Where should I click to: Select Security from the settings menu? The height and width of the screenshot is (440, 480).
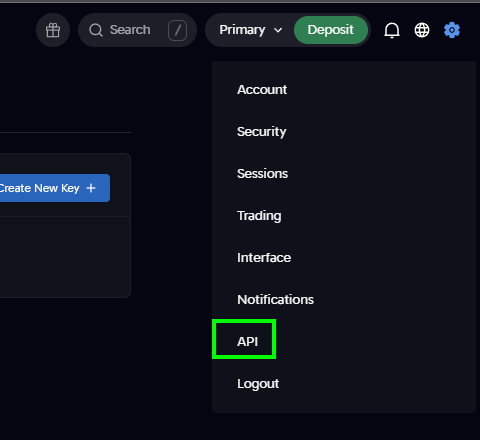pos(262,132)
